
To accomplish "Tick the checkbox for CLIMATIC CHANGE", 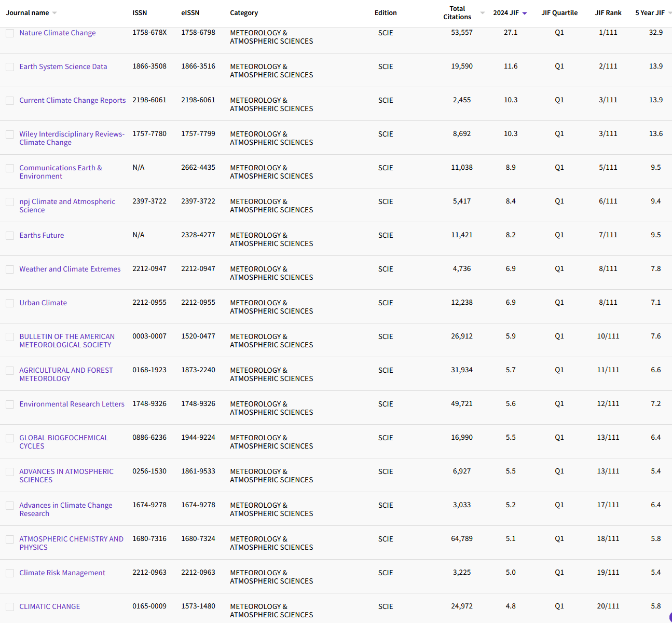I will pos(10,606).
